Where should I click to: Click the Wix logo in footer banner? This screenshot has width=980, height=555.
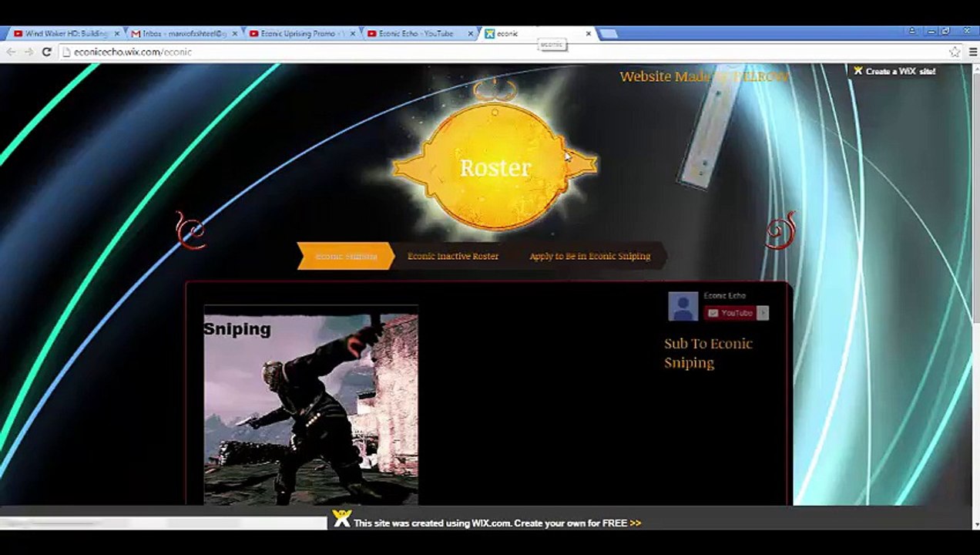(x=341, y=518)
